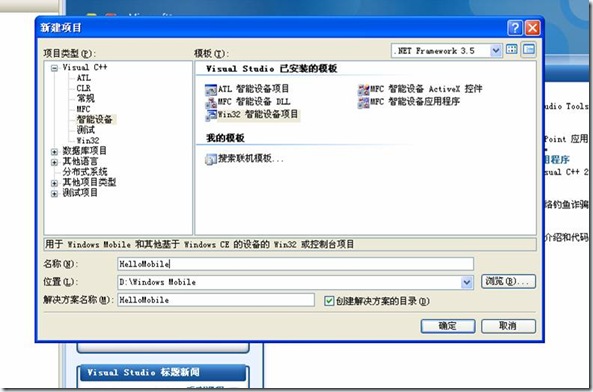Select 常规 project type
This screenshot has width=593, height=392.
click(x=85, y=98)
